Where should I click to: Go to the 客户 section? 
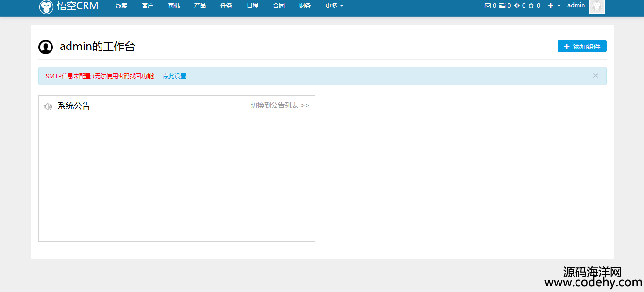(x=148, y=6)
